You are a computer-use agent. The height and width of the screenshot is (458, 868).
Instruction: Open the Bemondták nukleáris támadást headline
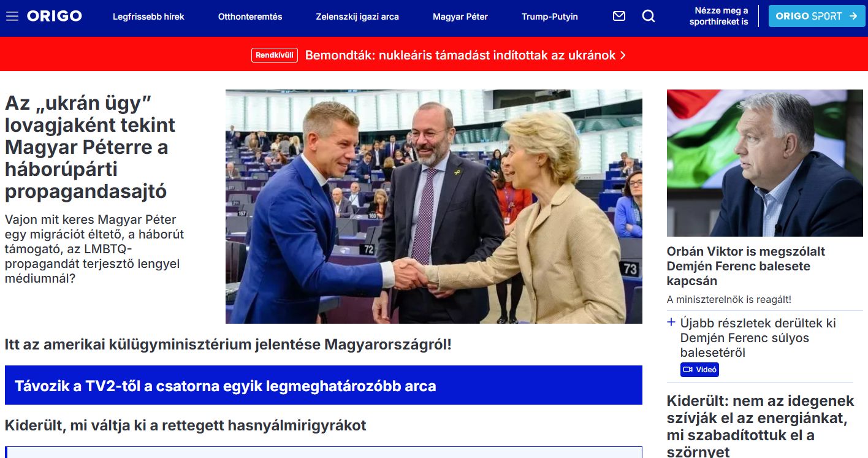[460, 55]
